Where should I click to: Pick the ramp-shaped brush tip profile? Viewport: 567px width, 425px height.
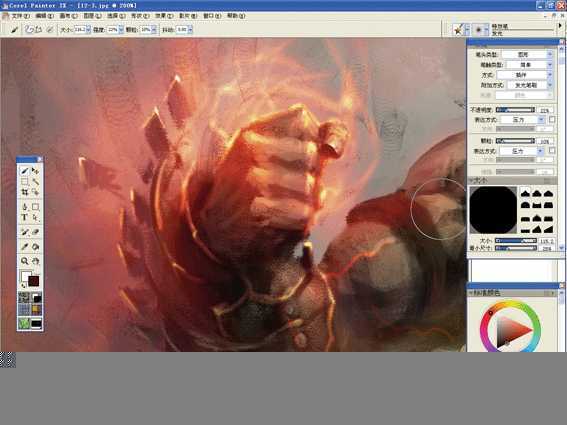pyautogui.click(x=549, y=229)
